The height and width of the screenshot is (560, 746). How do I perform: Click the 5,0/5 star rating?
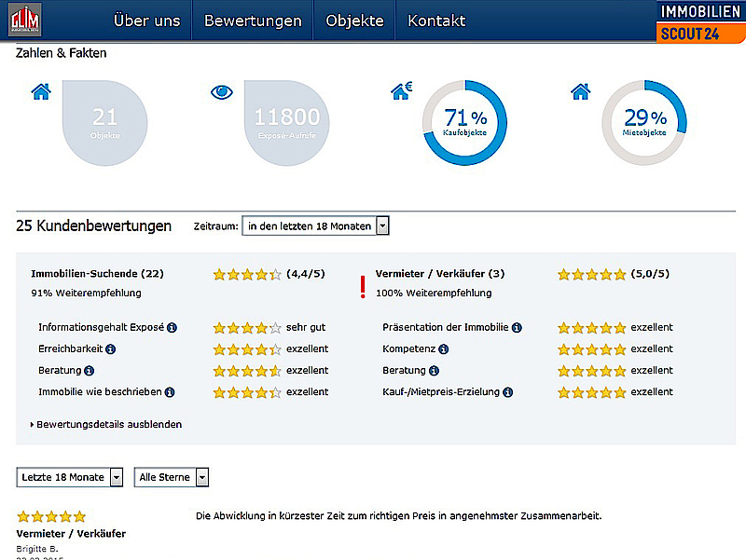coord(592,274)
